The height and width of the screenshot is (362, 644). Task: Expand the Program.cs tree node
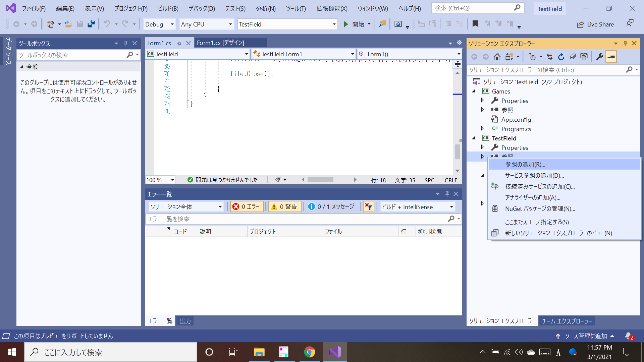coord(482,129)
